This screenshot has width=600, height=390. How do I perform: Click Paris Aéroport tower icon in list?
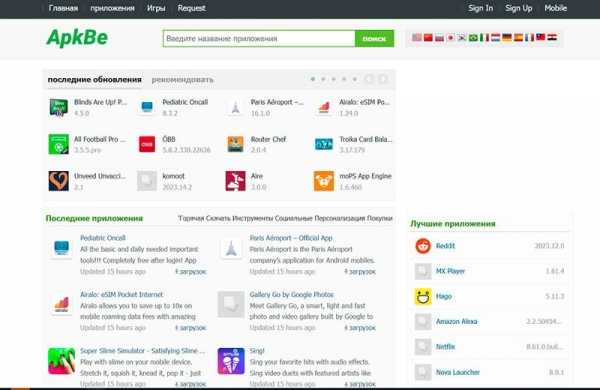(x=231, y=248)
